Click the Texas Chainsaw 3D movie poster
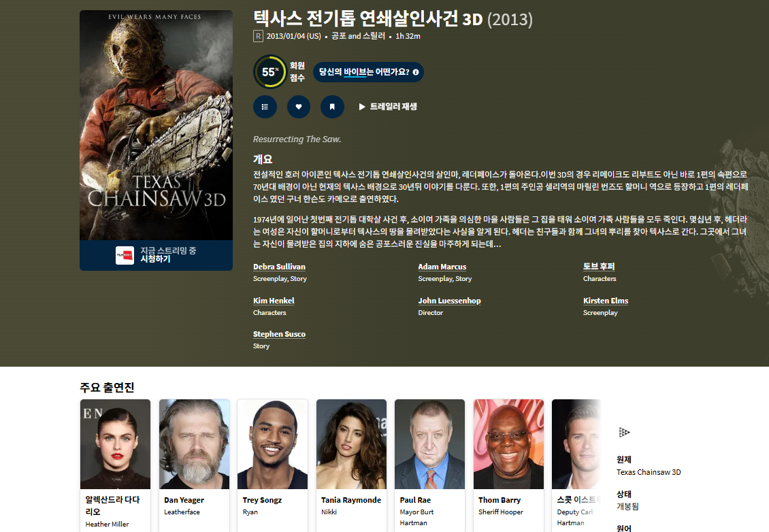The height and width of the screenshot is (532, 769). pyautogui.click(x=156, y=124)
